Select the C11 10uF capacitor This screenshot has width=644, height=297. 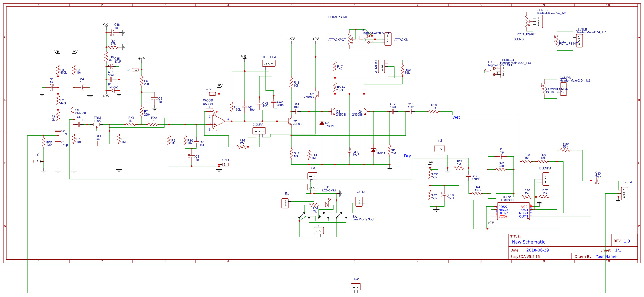(349, 152)
